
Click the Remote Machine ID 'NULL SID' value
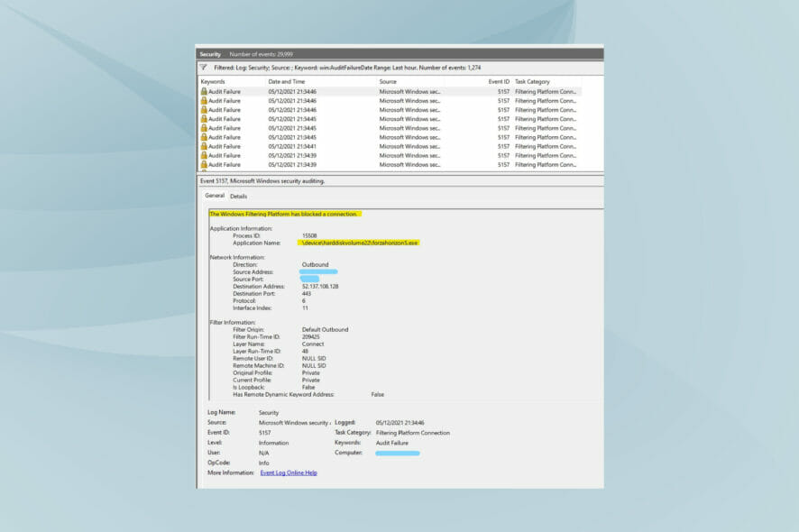pyautogui.click(x=314, y=365)
